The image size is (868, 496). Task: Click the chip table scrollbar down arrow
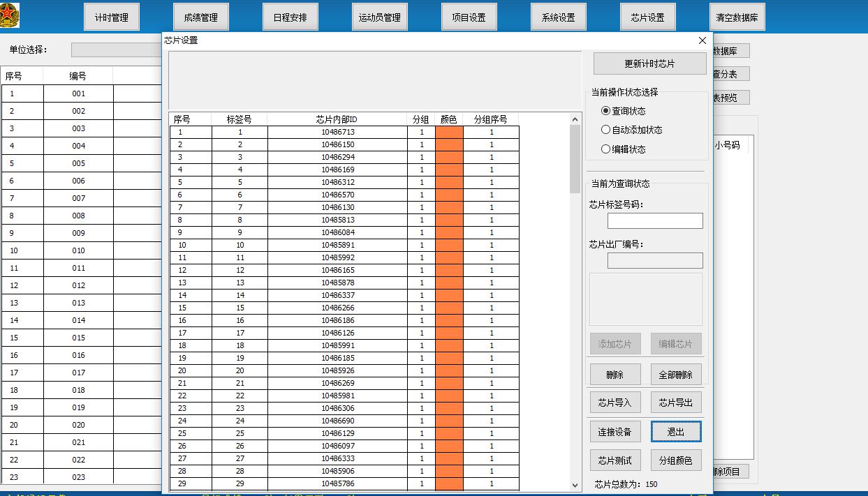click(575, 485)
